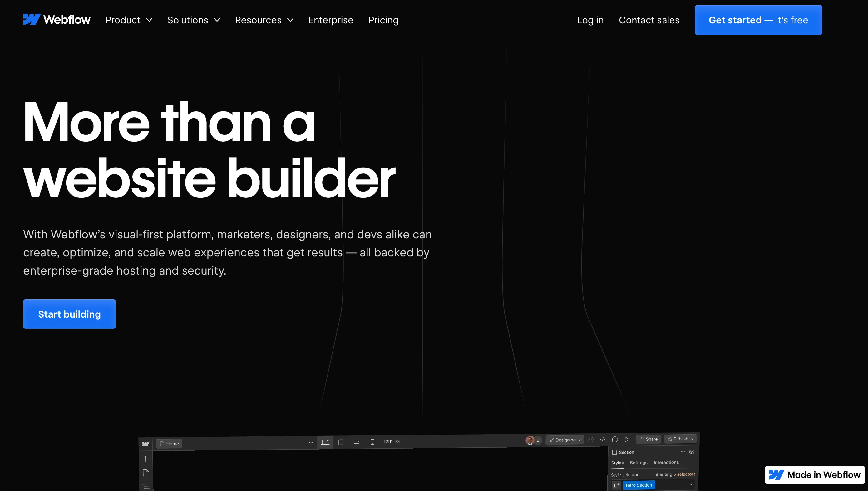Open the Designing mode dropdown

(565, 440)
